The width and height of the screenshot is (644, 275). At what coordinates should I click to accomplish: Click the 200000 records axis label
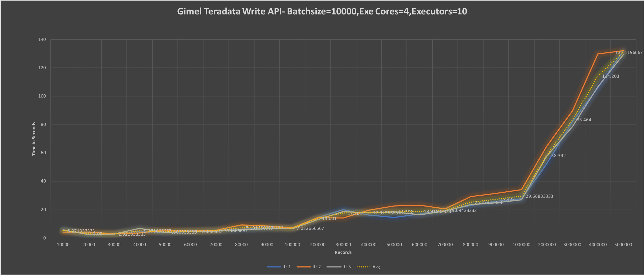[318, 245]
